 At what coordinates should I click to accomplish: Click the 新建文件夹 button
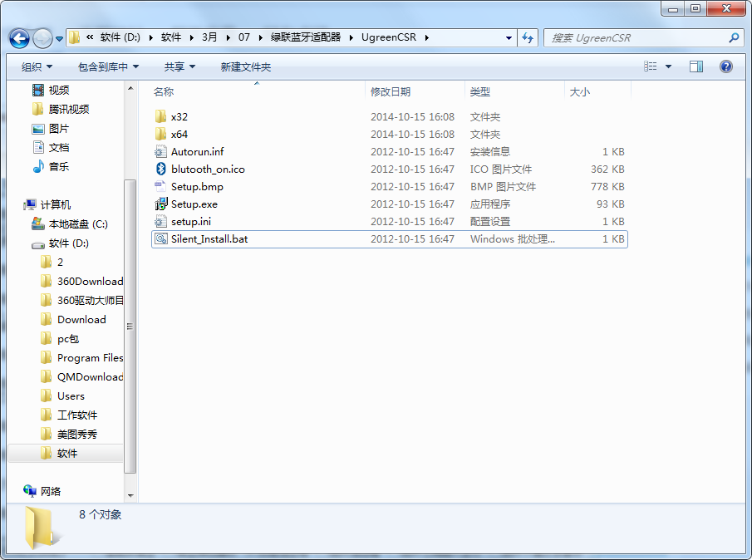pyautogui.click(x=245, y=66)
